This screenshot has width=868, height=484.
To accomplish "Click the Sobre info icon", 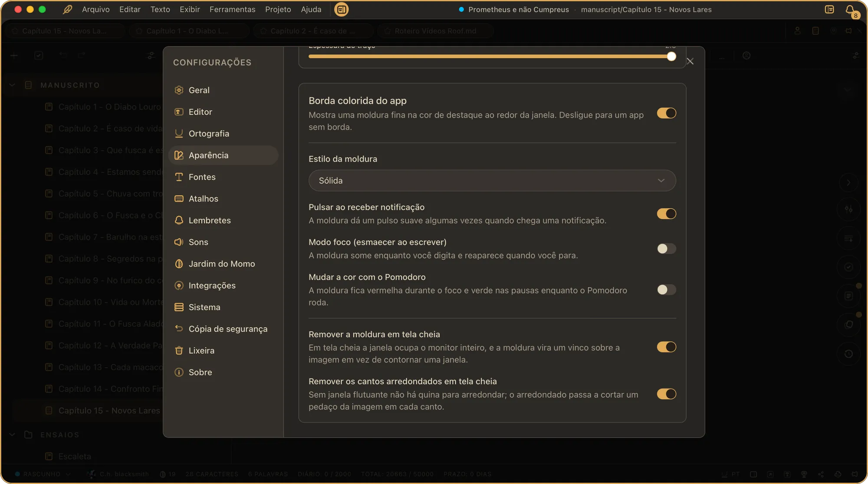I will [179, 372].
